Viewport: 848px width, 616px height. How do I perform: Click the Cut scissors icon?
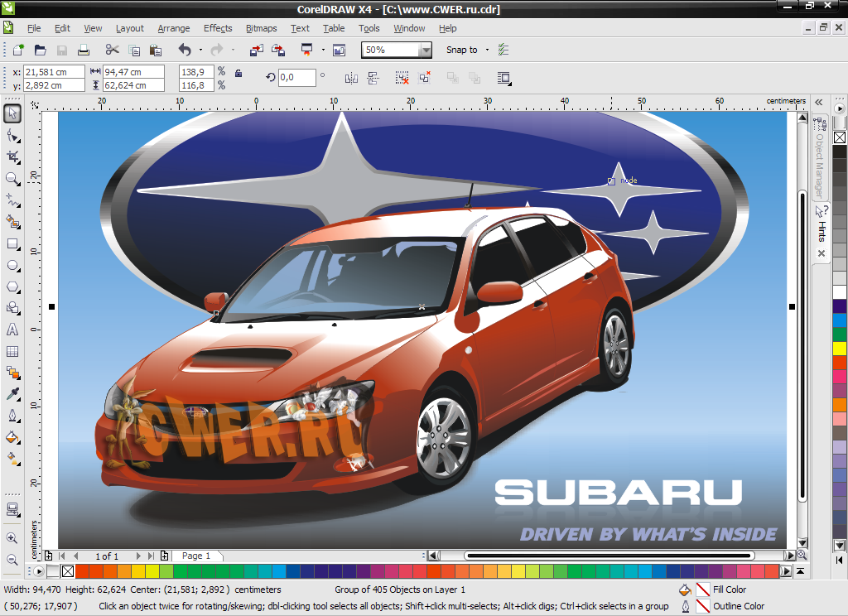tap(113, 51)
